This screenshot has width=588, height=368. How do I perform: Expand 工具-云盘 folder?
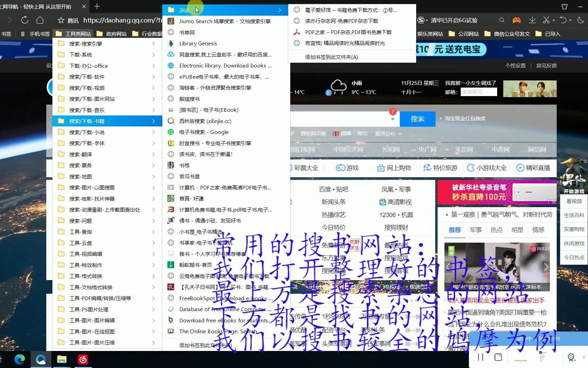click(107, 243)
